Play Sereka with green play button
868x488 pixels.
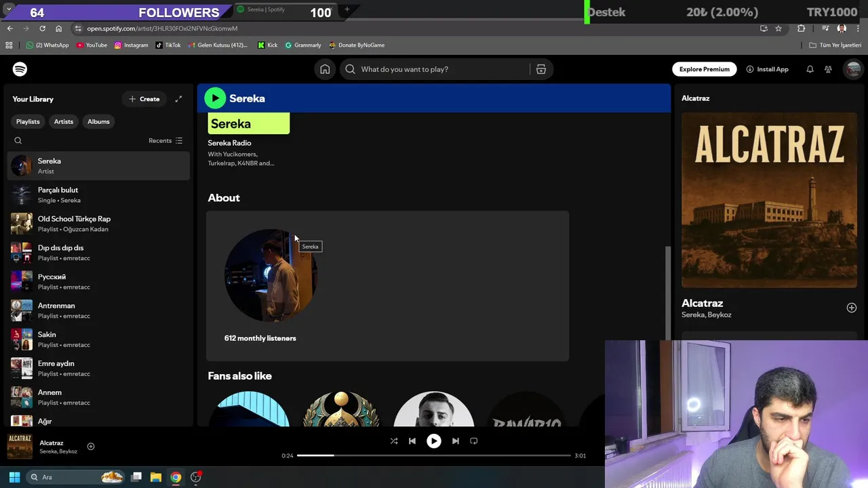coord(215,98)
